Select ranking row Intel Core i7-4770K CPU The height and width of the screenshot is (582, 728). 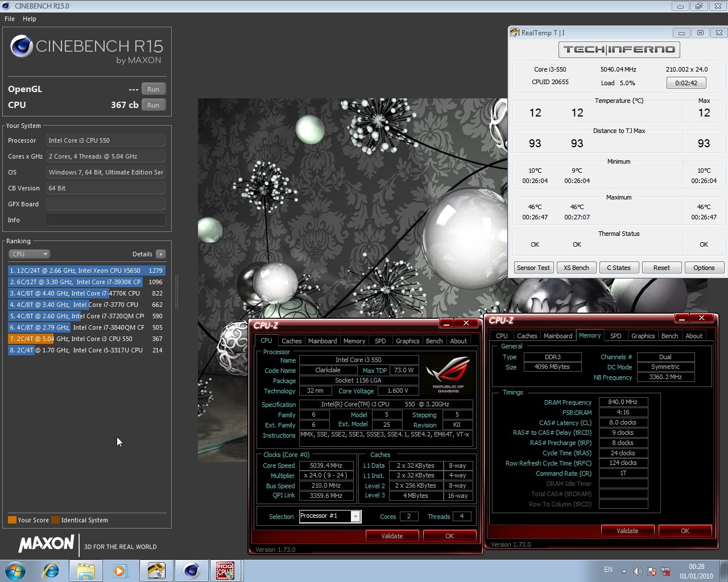click(86, 293)
